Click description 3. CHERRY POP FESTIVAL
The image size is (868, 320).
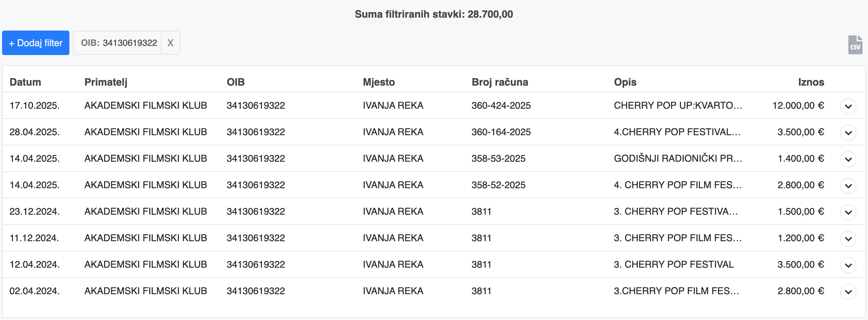point(674,265)
